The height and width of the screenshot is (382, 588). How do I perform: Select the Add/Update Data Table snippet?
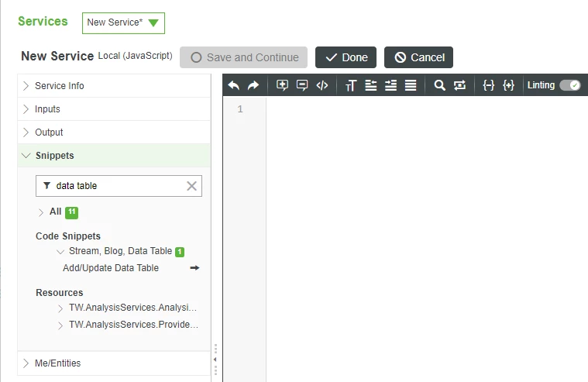click(111, 268)
